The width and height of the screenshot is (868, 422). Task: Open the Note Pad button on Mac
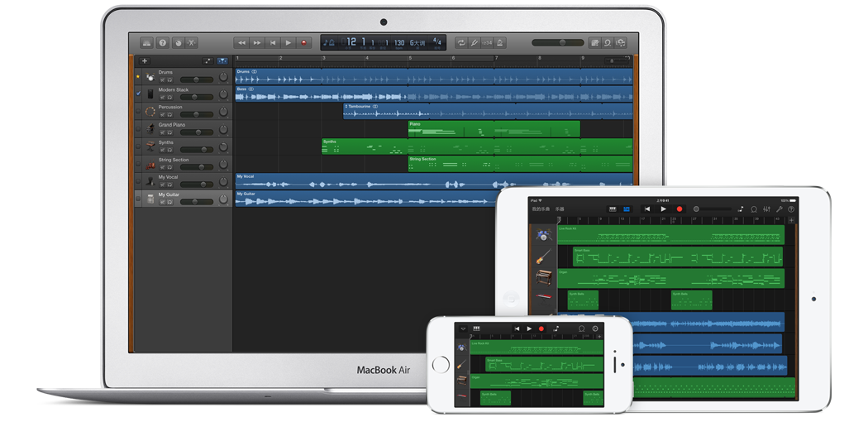(x=594, y=43)
